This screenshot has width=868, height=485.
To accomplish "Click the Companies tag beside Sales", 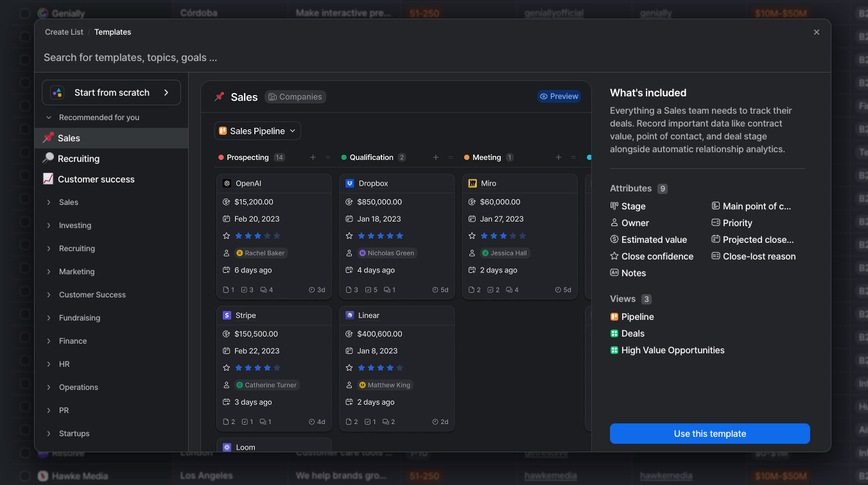I will point(295,97).
